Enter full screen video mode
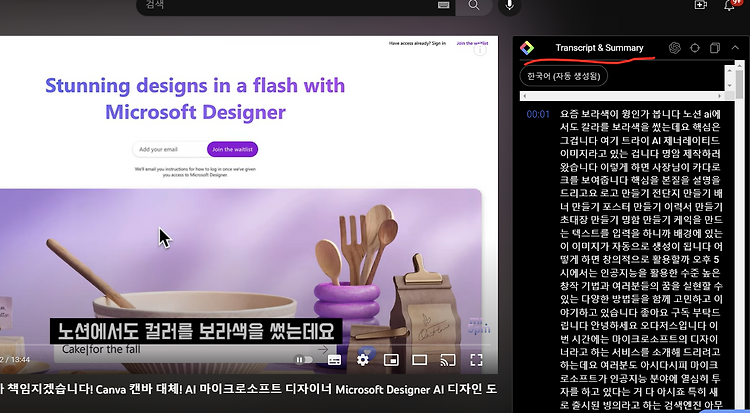750x413 pixels. coord(476,360)
